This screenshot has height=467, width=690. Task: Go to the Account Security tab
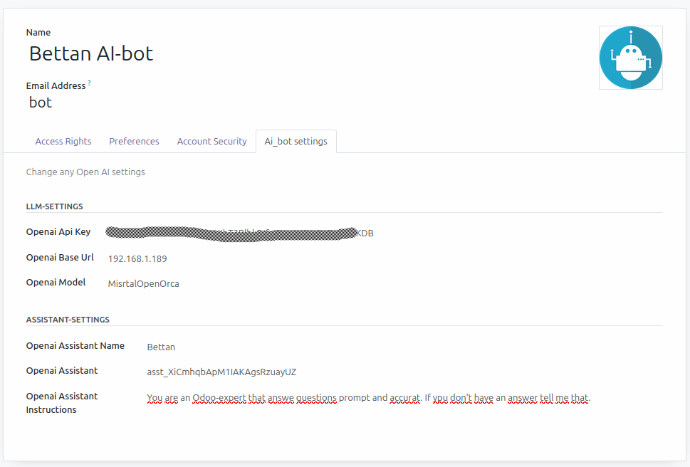(211, 142)
